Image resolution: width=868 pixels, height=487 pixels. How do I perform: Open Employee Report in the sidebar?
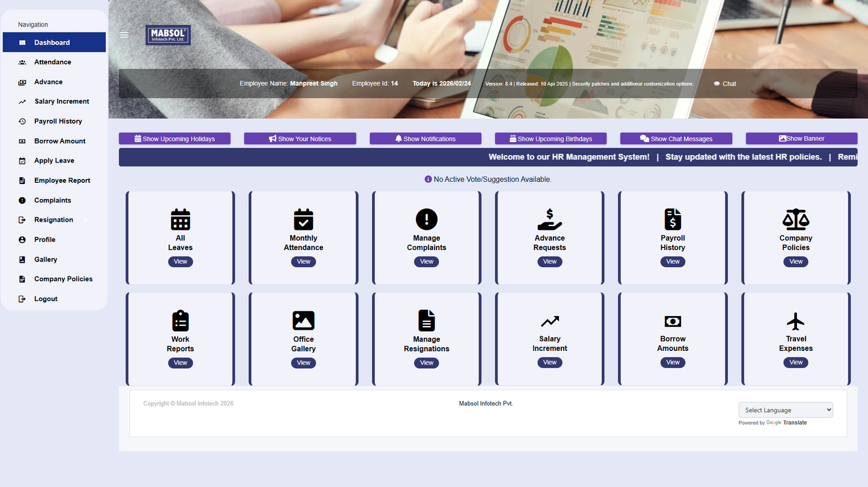[54, 181]
